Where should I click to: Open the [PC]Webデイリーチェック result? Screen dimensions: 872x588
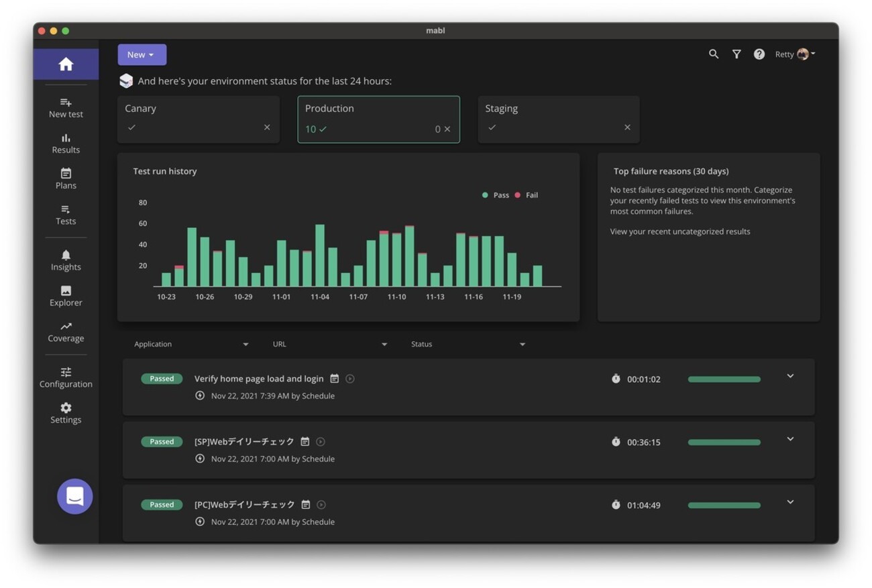pyautogui.click(x=244, y=505)
